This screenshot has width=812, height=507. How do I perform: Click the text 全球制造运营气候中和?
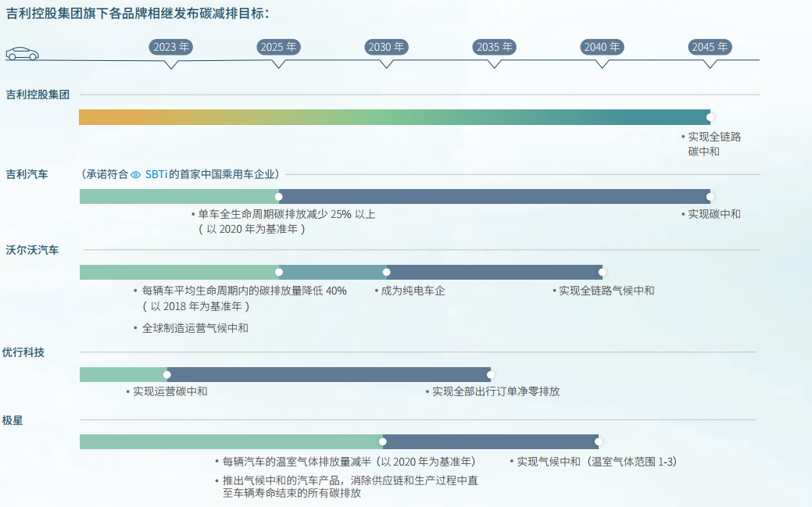[195, 328]
